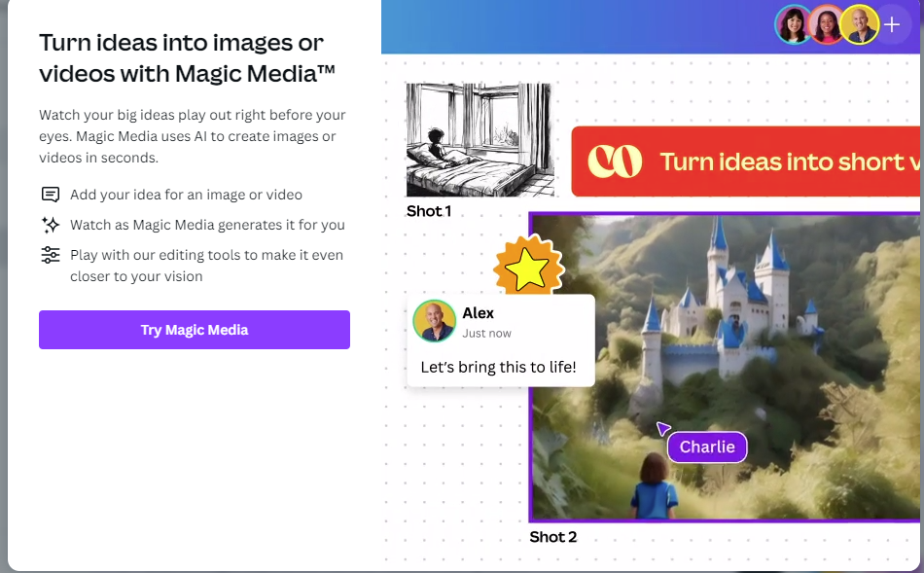Viewport: 924px width, 573px height.
Task: Open the Shot 1 bedroom sketch thumbnail
Action: [x=479, y=140]
